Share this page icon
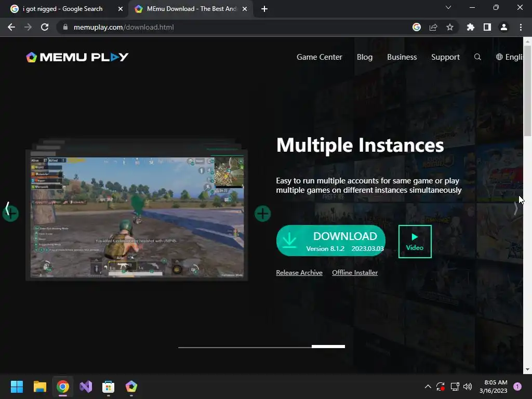The image size is (532, 399). point(433,27)
